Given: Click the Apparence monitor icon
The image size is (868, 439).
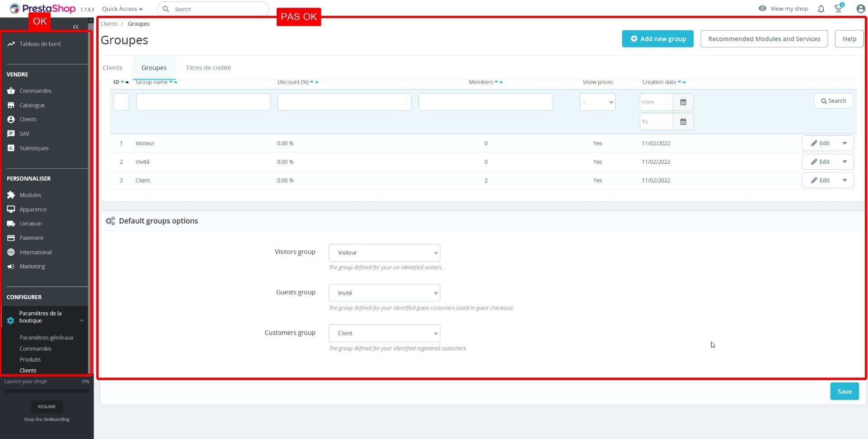Looking at the screenshot, I should [11, 210].
